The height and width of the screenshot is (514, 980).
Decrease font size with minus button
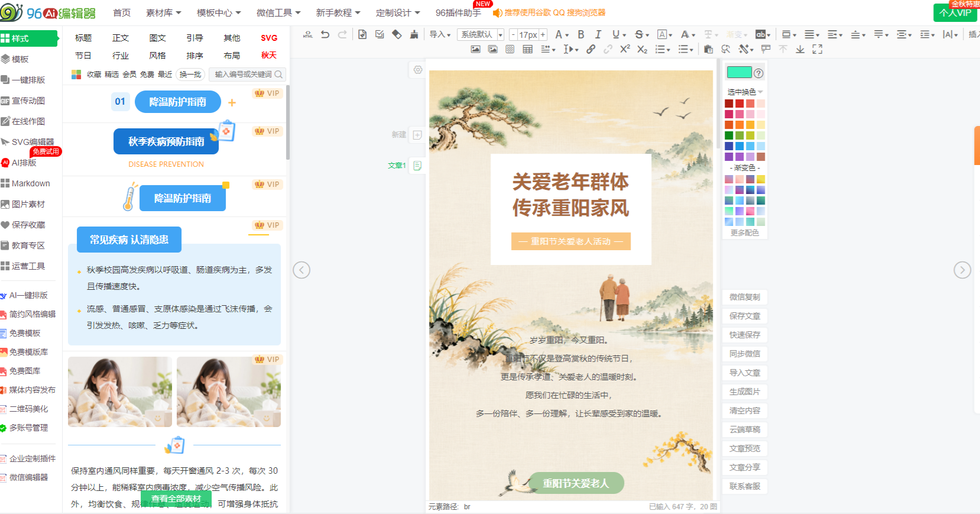click(x=513, y=34)
